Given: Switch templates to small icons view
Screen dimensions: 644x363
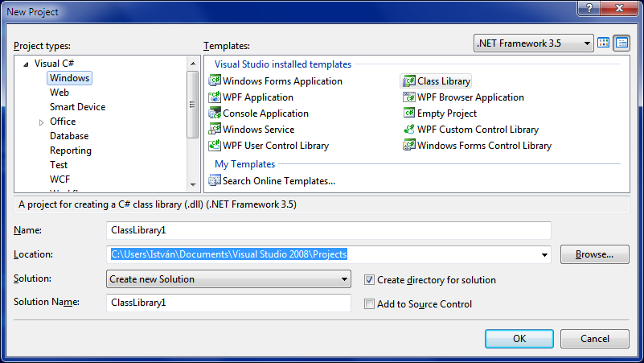Looking at the screenshot, I should click(x=621, y=43).
